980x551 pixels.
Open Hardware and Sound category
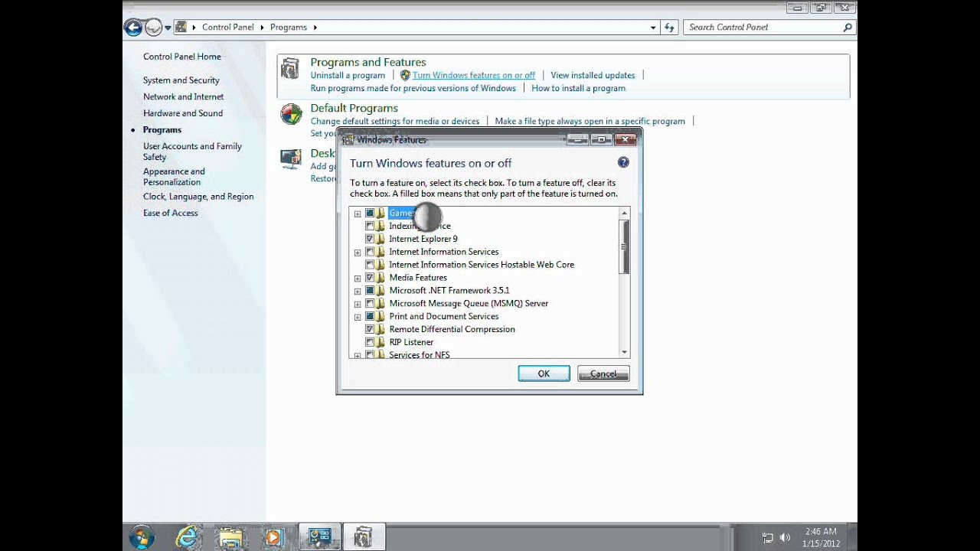183,113
